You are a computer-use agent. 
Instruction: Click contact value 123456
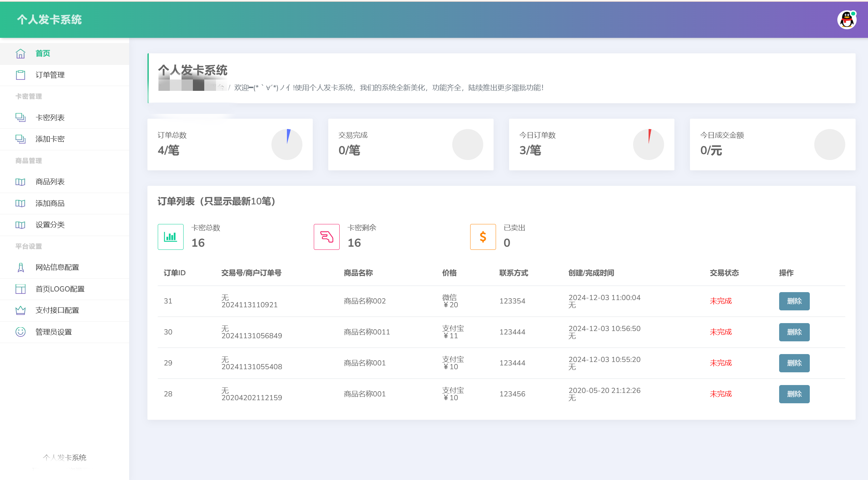(512, 394)
